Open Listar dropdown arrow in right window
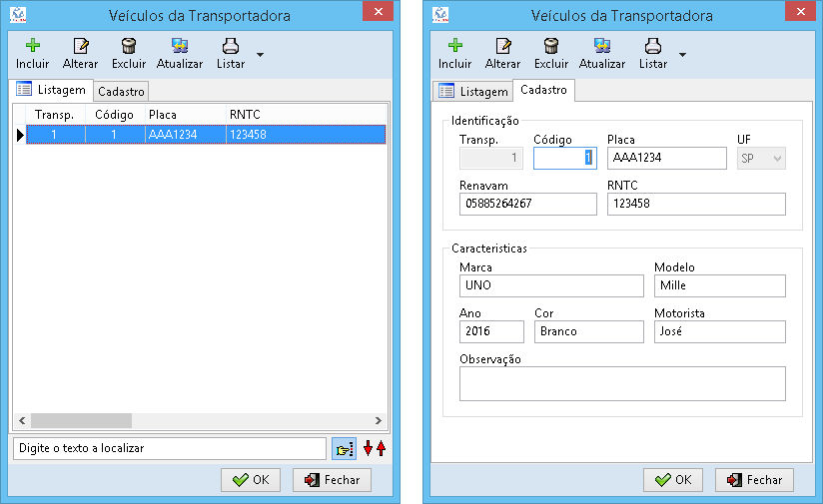 point(682,55)
